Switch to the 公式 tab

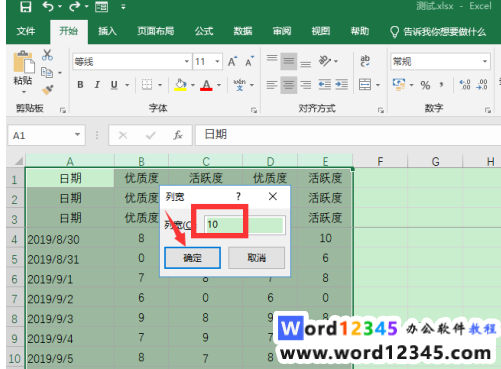point(204,31)
